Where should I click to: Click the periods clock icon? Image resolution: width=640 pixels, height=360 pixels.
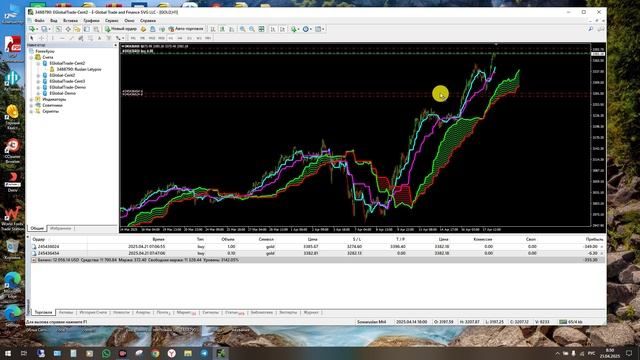(305, 29)
